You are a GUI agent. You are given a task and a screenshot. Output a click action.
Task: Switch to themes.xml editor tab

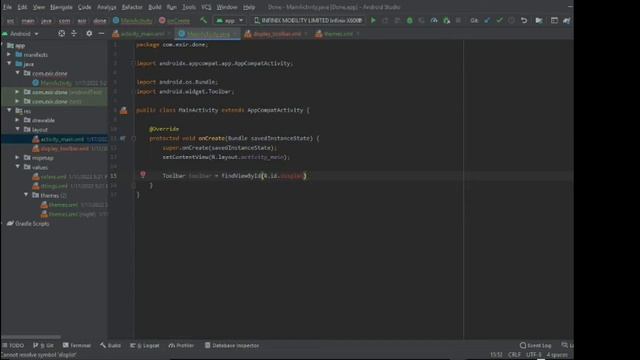click(337, 34)
